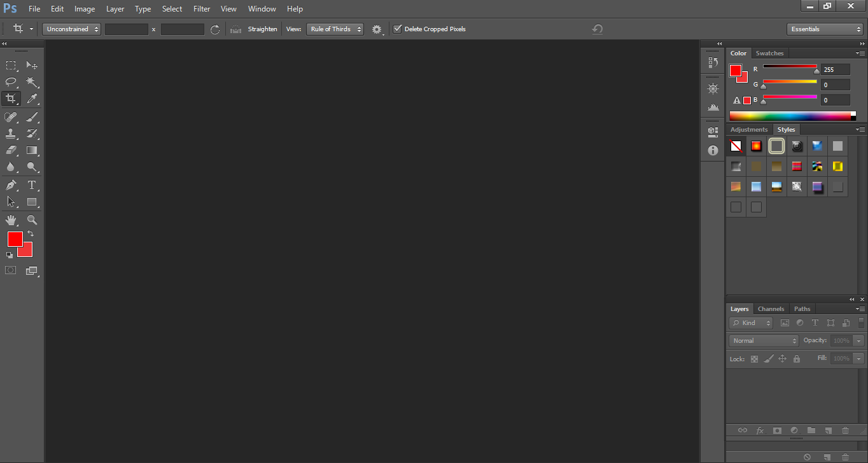The height and width of the screenshot is (463, 868).
Task: Open the Info panel icon
Action: pyautogui.click(x=713, y=150)
